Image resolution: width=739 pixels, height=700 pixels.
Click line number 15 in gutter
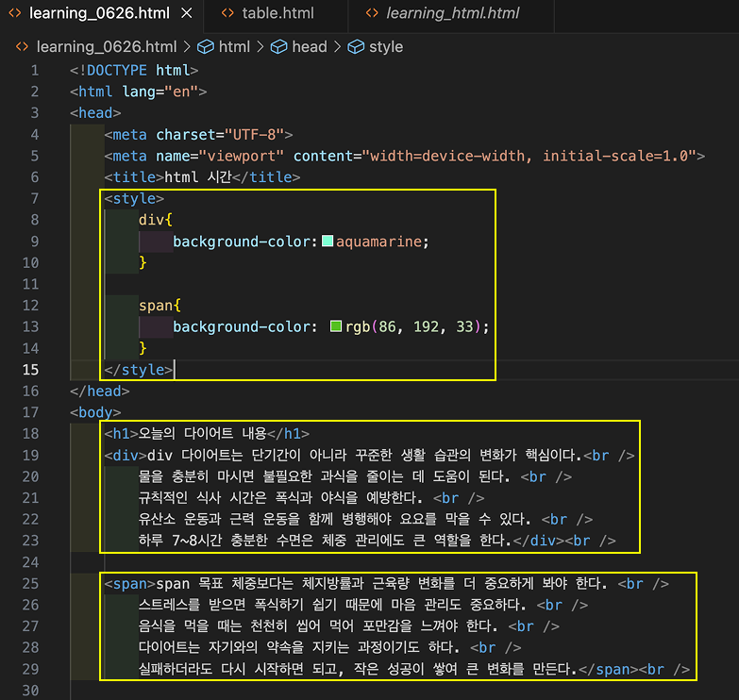30,370
